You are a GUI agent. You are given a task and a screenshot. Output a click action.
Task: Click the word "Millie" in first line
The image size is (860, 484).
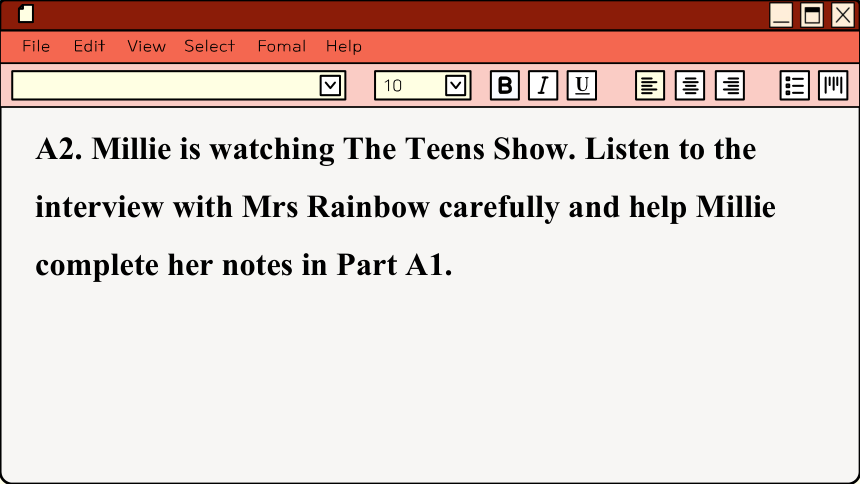(131, 149)
